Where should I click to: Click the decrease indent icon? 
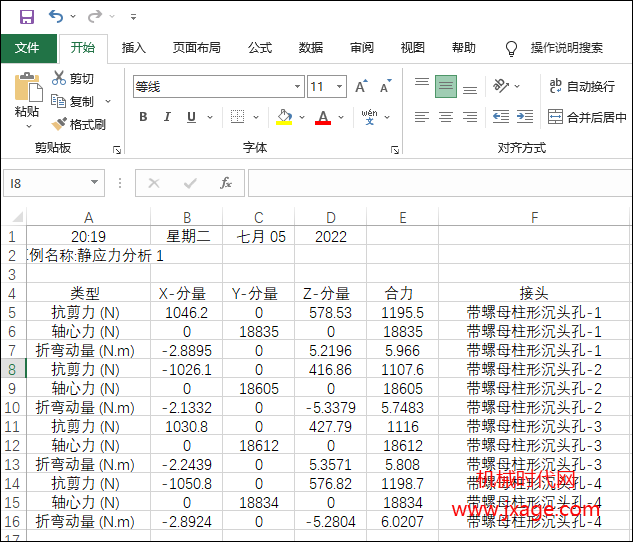(501, 117)
